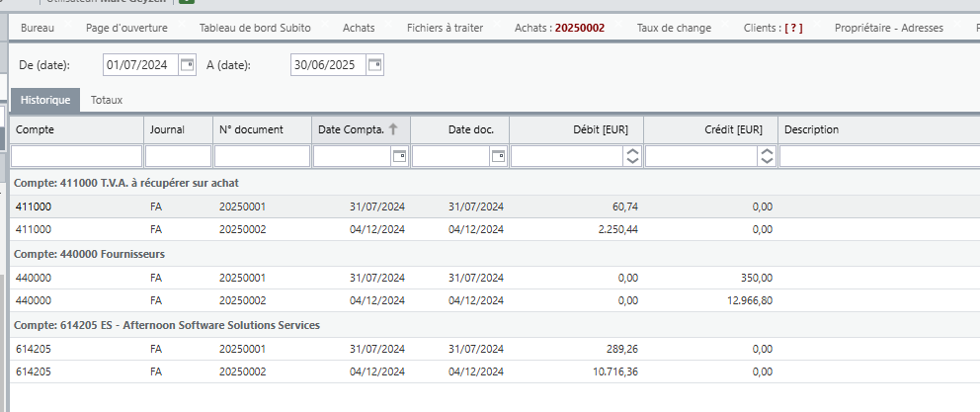Open calendar picker for De (date)

click(187, 65)
